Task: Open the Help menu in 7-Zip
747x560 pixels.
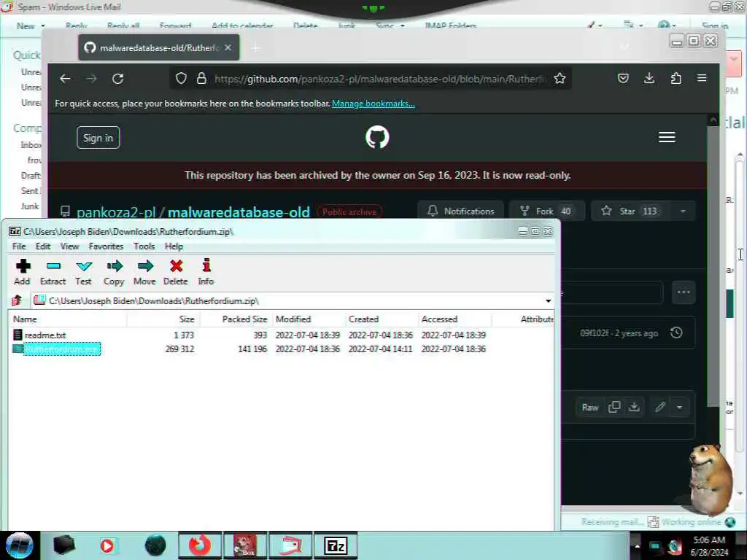Action: point(174,246)
